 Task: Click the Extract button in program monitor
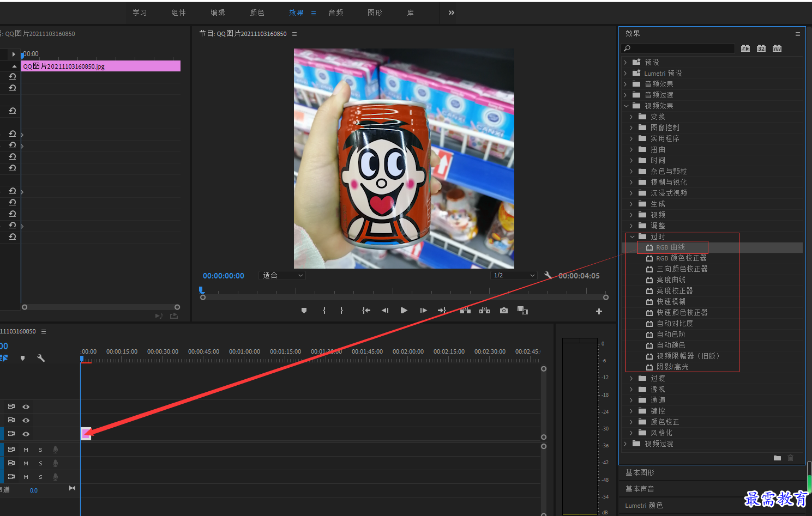tap(484, 311)
